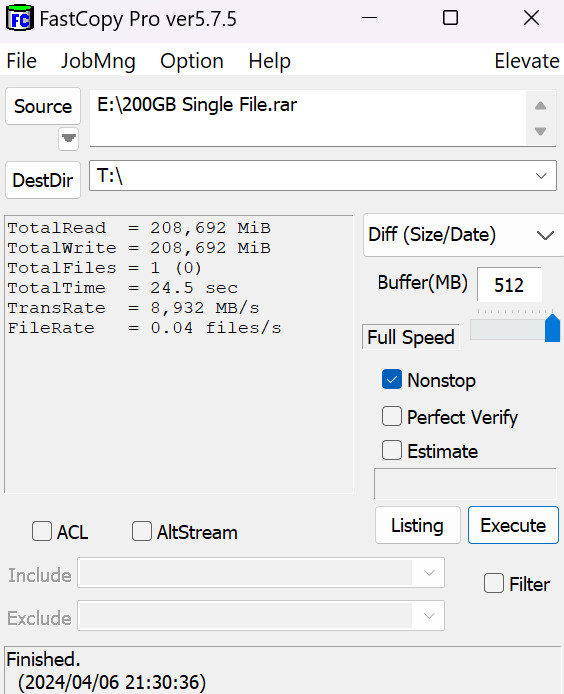Disable the Nonstop checkbox

[392, 379]
